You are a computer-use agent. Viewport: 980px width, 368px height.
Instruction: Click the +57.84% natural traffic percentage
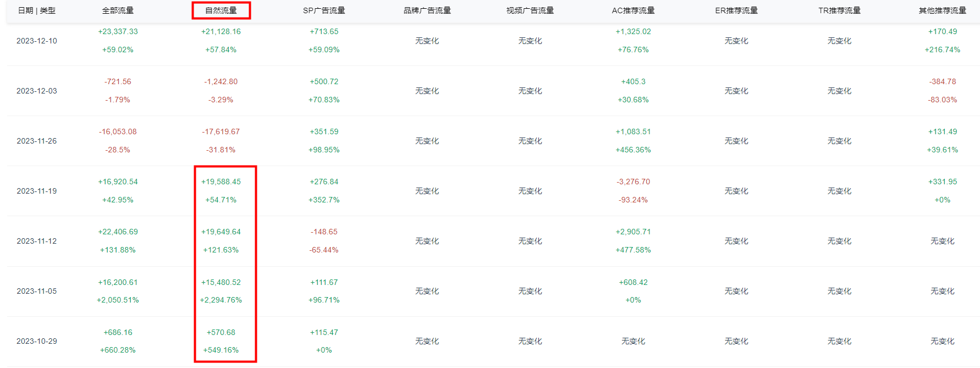[221, 50]
